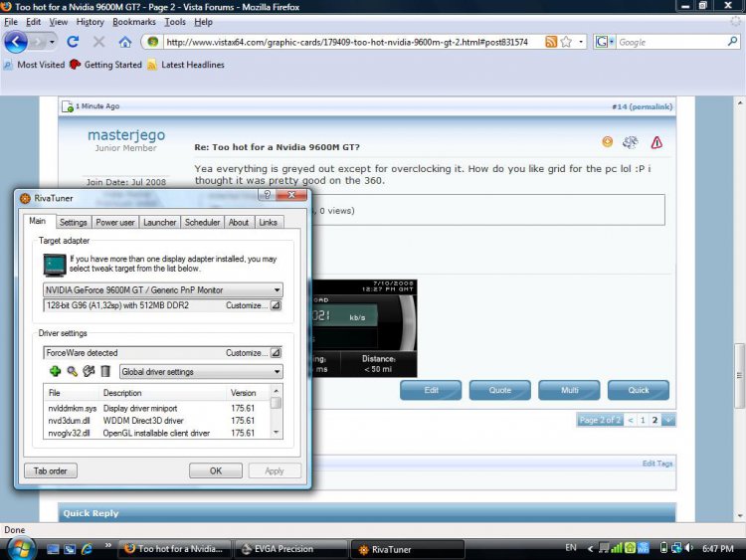Open the Edit menu in Firefox
Screen dimensions: 746x560
click(33, 22)
